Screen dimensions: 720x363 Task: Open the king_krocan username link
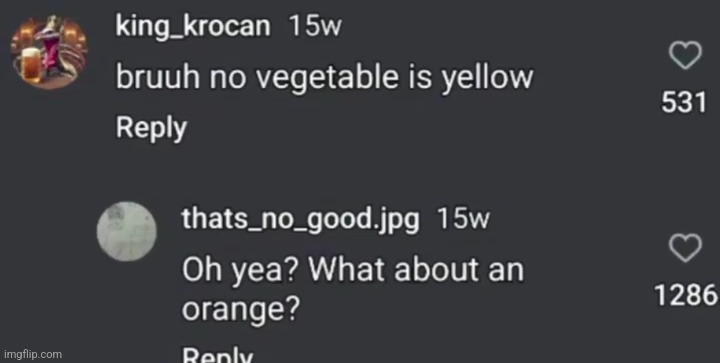click(x=193, y=27)
